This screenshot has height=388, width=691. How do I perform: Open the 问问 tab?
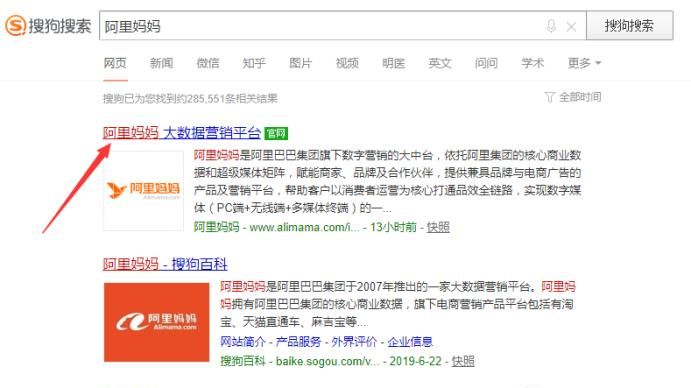point(486,63)
